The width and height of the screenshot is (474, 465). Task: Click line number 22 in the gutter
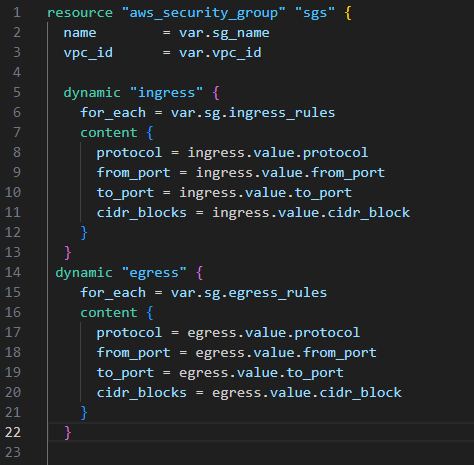[x=13, y=433]
